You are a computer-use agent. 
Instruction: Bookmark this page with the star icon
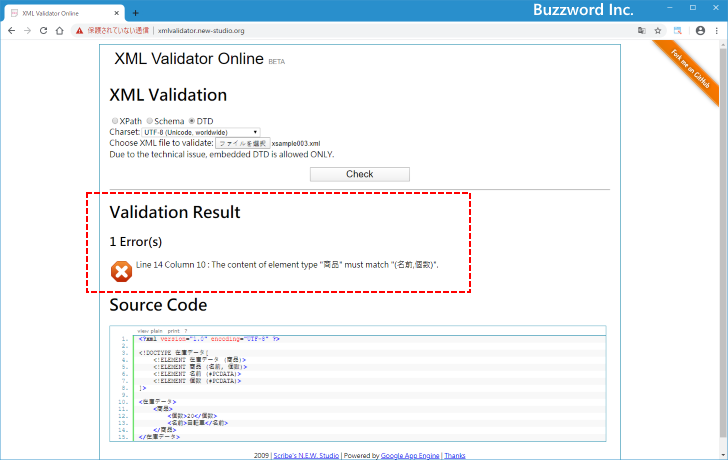658,31
